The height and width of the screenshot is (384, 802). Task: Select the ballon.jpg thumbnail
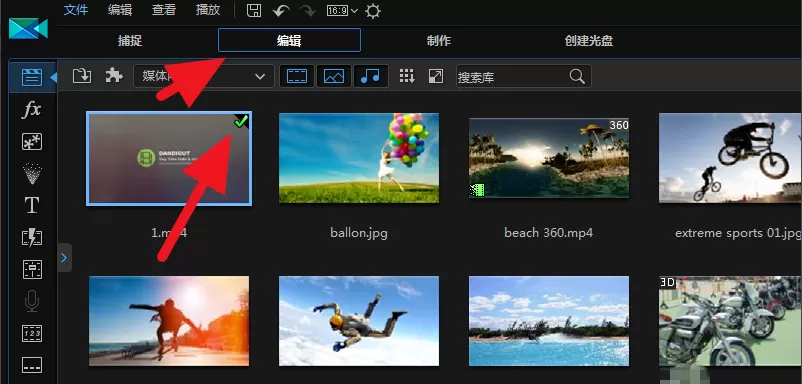click(x=359, y=158)
